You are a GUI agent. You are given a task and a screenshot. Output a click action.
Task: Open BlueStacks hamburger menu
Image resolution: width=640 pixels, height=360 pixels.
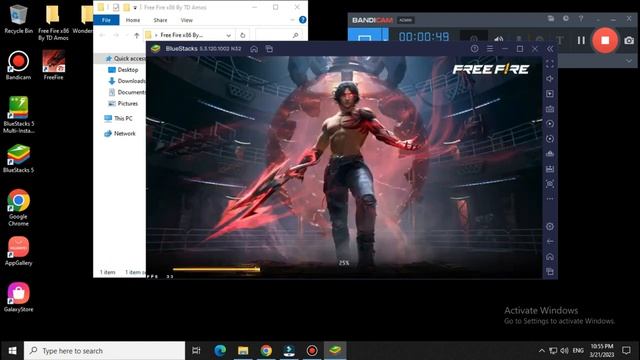click(x=490, y=49)
